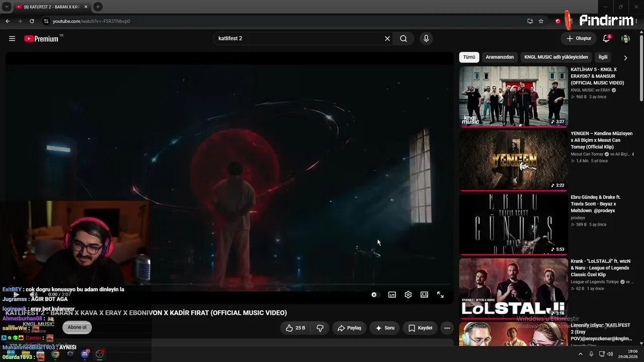Click the Oluştur create button
This screenshot has height=362, width=644.
pos(579,39)
